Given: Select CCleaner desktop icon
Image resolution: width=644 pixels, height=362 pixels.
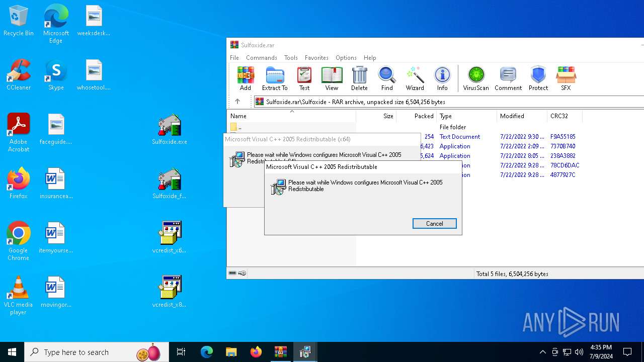Looking at the screenshot, I should 19,75.
